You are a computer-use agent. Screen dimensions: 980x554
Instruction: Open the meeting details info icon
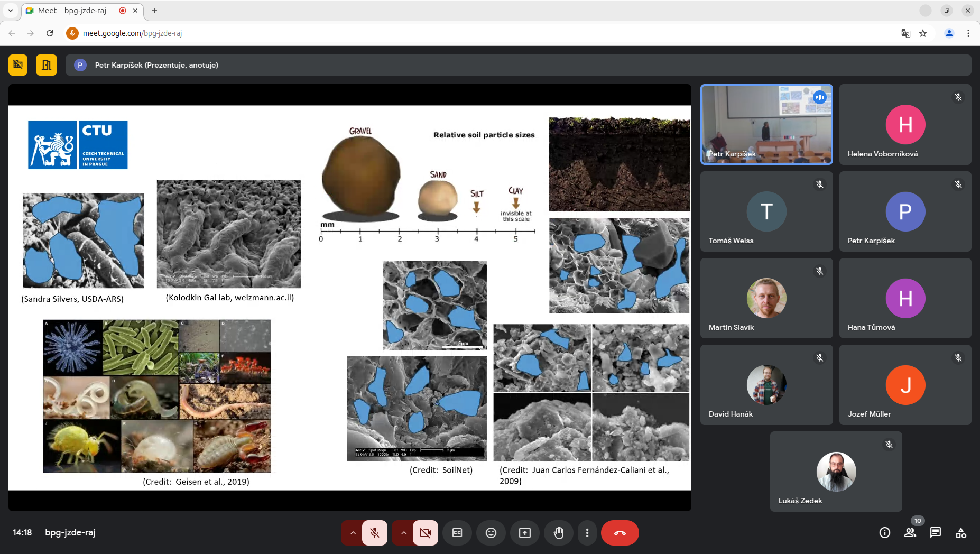pos(884,533)
